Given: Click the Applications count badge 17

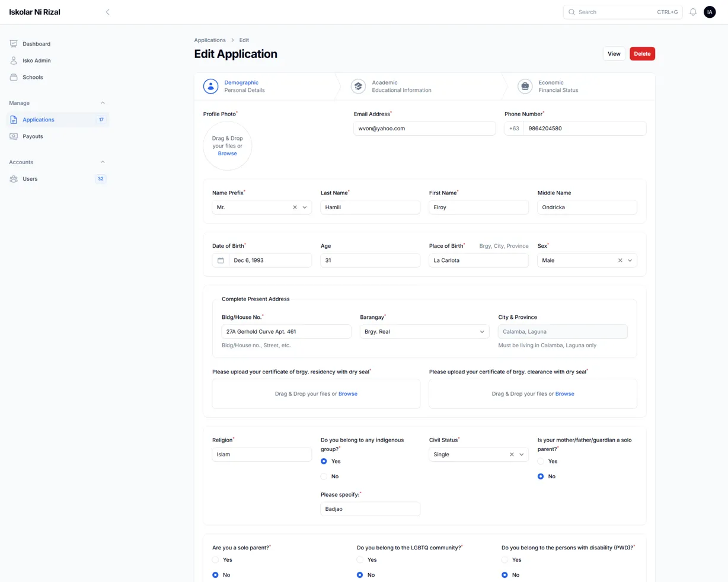Looking at the screenshot, I should coord(101,120).
